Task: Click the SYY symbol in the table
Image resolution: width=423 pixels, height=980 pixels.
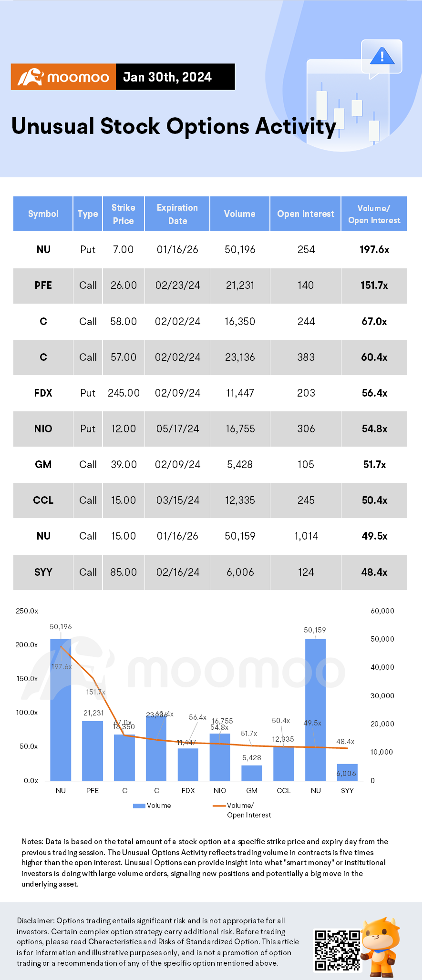Action: tap(43, 572)
